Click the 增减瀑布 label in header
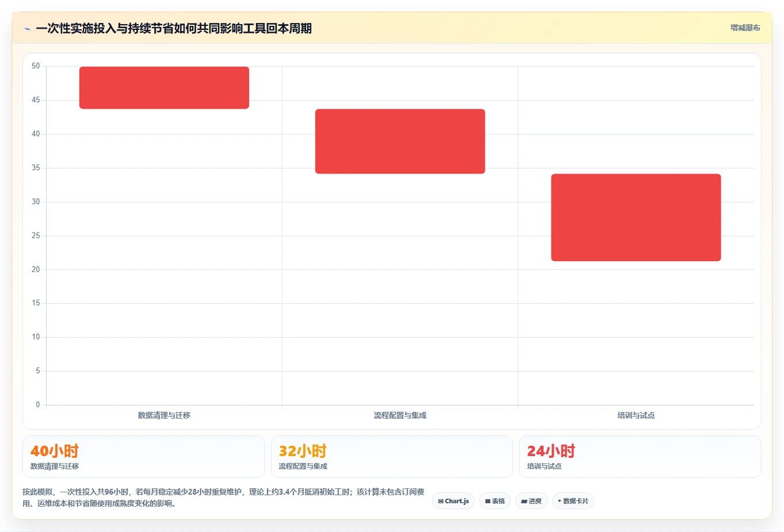784x532 pixels. pyautogui.click(x=745, y=28)
